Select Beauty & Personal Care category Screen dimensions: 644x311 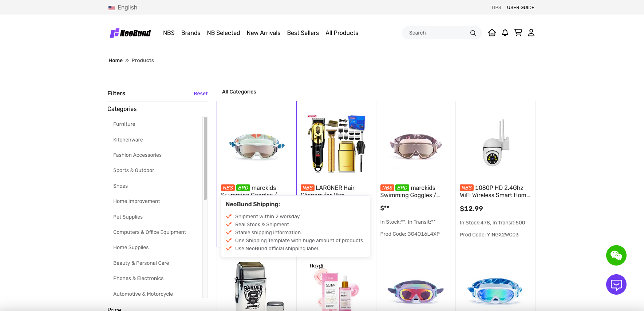pyautogui.click(x=141, y=263)
